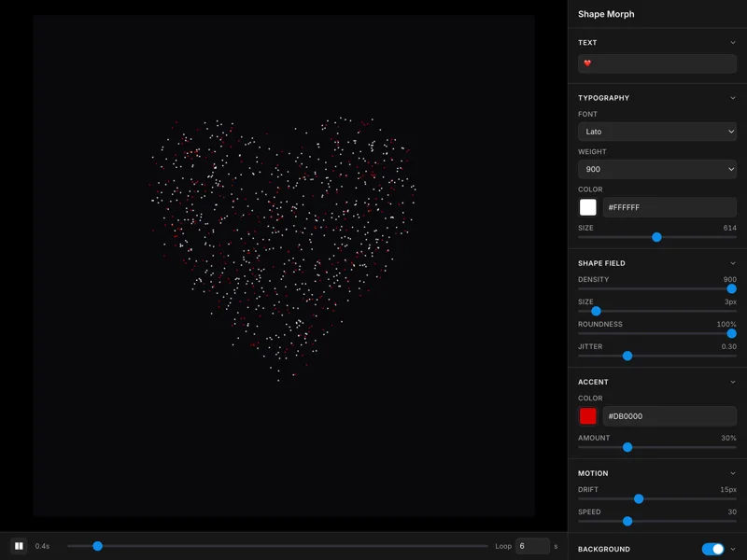Click the Roundness slider handle
747x560 pixels.
731,333
